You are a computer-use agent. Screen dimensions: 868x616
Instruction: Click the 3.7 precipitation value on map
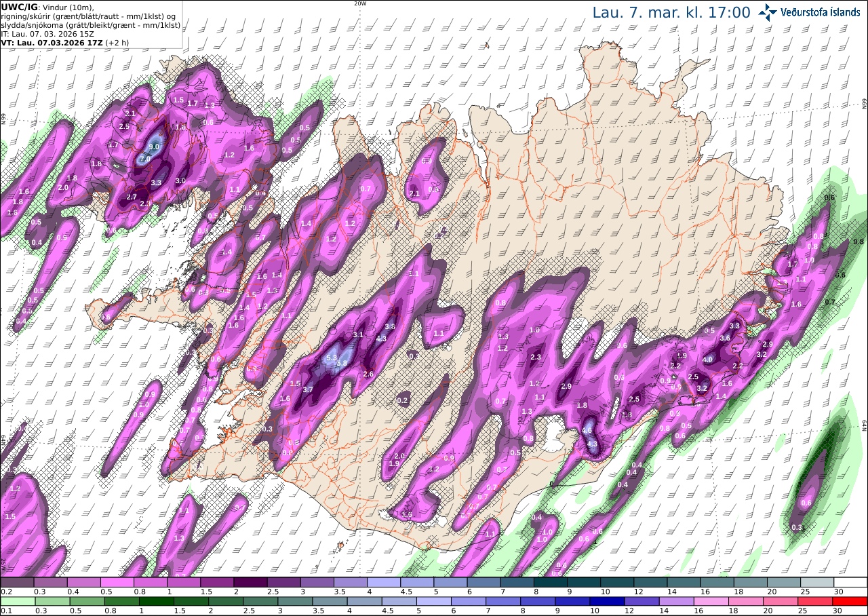pos(308,389)
